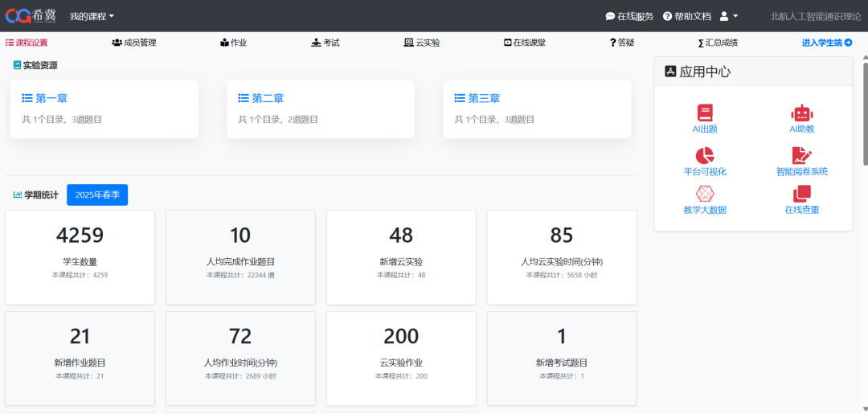Viewport: 868px width, 414px height.
Task: Expand the 我的课程 dropdown
Action: pyautogui.click(x=92, y=16)
